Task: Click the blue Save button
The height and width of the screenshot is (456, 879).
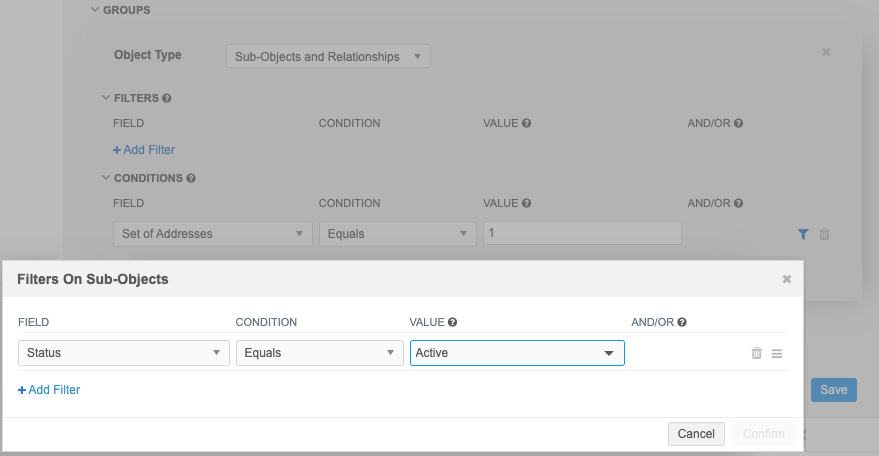Action: click(x=833, y=390)
